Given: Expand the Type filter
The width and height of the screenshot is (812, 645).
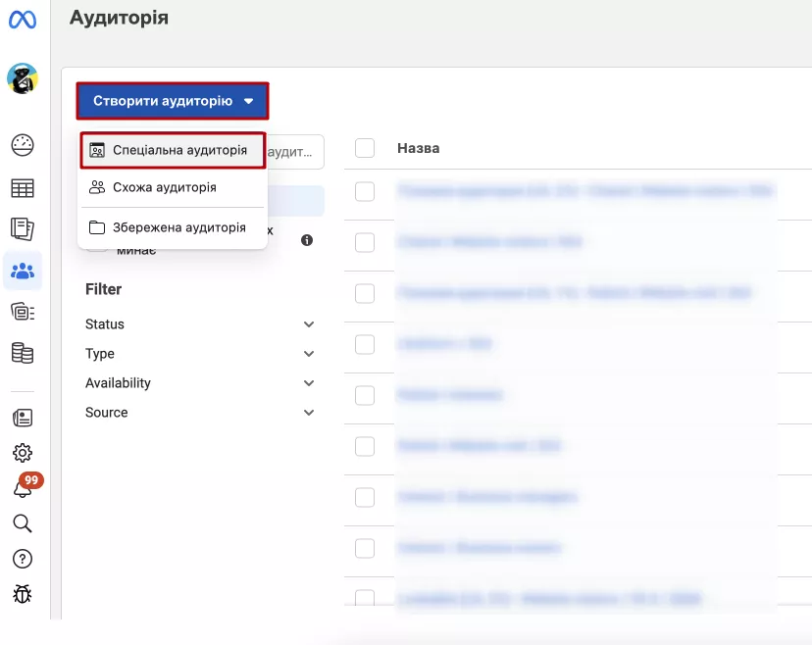Looking at the screenshot, I should coord(200,354).
